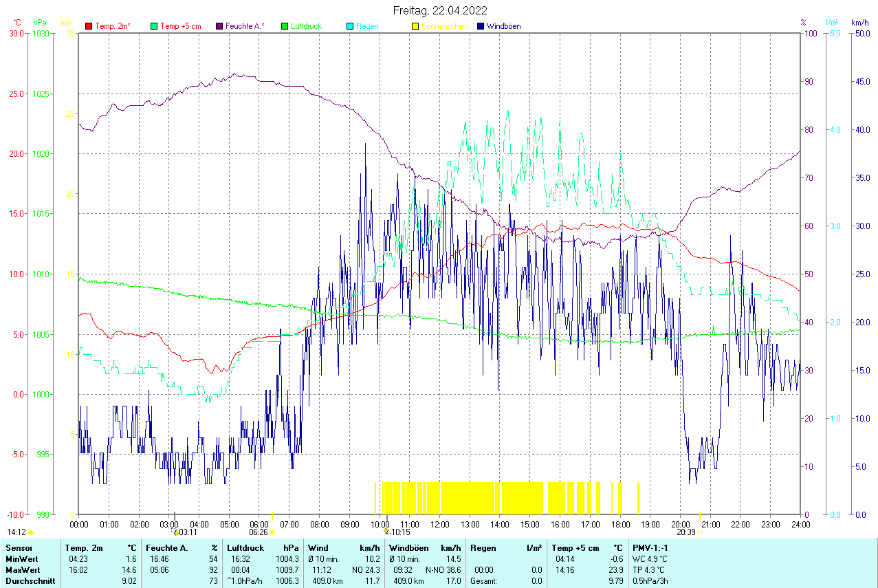Click the Luftdruck legend label

click(307, 26)
